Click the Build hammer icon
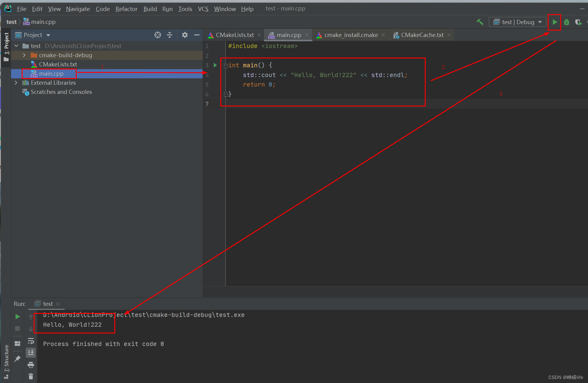 pos(480,22)
